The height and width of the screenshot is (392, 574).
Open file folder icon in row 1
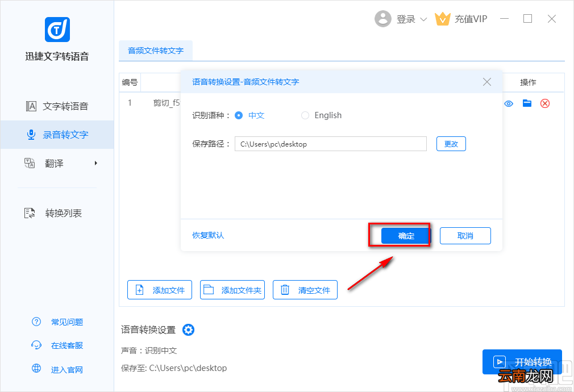527,103
